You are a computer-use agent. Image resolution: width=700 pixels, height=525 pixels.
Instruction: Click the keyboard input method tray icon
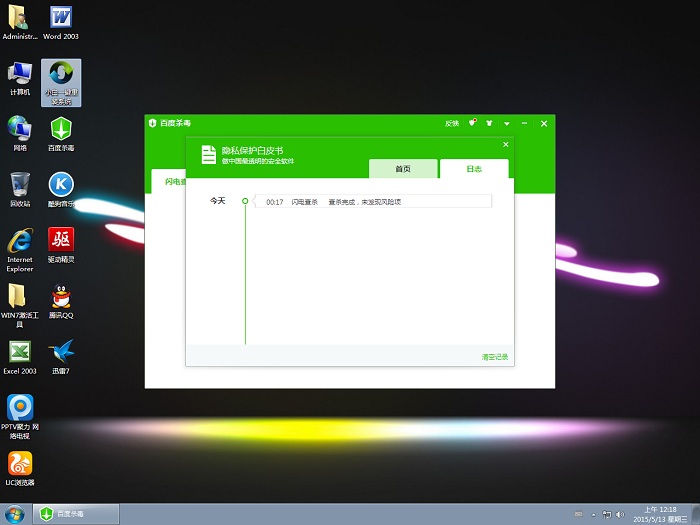coord(578,514)
